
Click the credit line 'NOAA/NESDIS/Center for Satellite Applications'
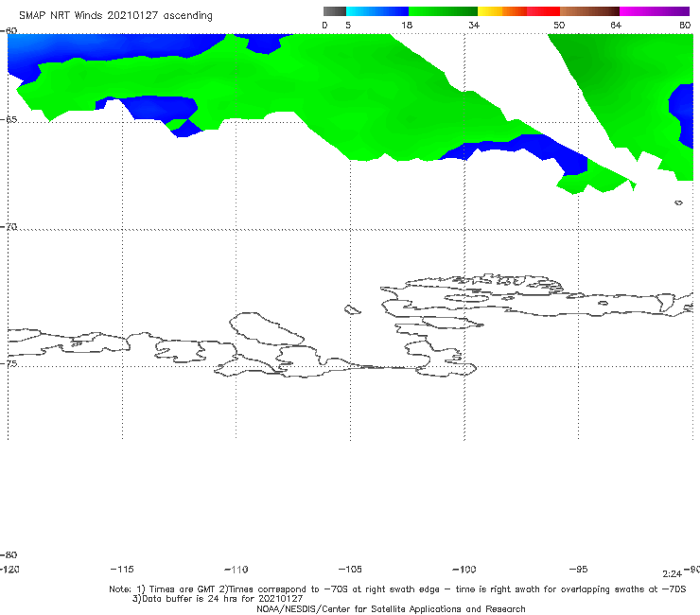pyautogui.click(x=391, y=609)
